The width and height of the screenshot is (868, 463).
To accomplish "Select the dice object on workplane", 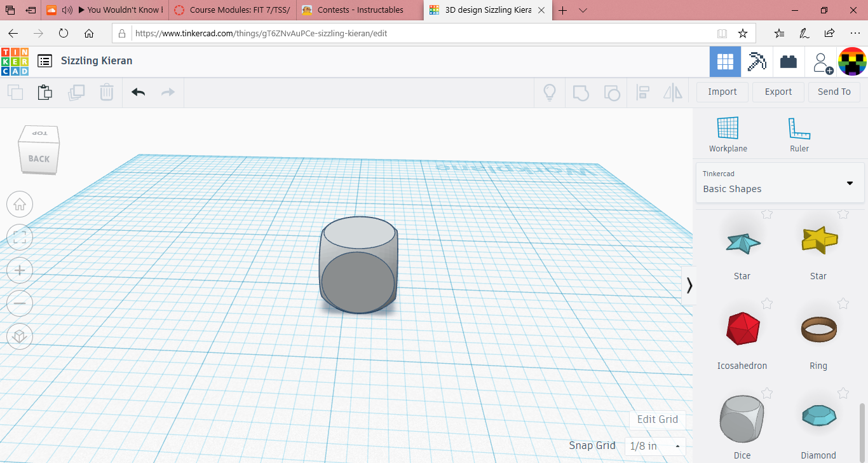I will [x=359, y=264].
